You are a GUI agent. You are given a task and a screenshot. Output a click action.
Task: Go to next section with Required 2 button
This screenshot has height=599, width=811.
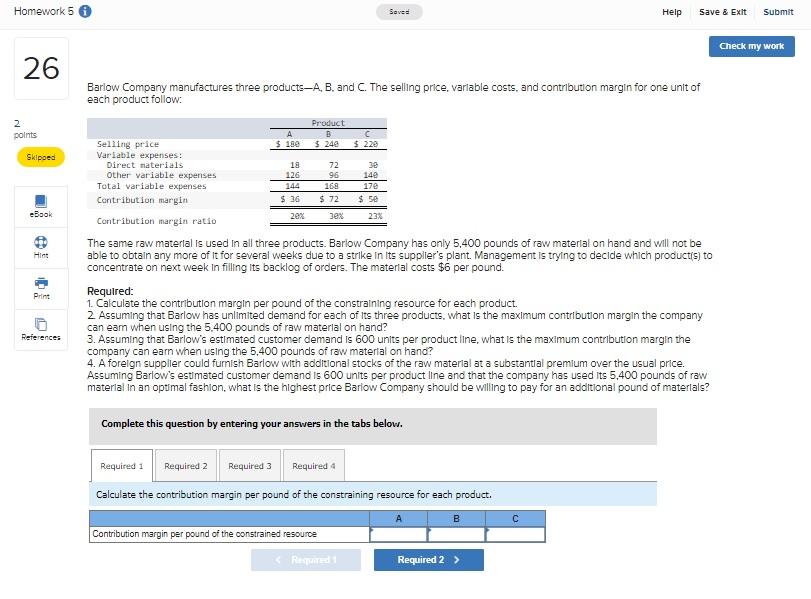(429, 560)
